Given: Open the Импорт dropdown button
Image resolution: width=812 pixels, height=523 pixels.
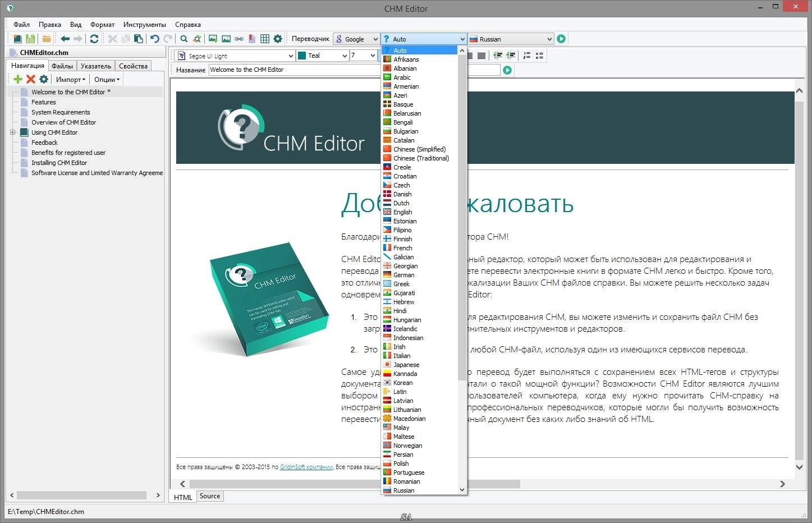Looking at the screenshot, I should click(x=71, y=79).
